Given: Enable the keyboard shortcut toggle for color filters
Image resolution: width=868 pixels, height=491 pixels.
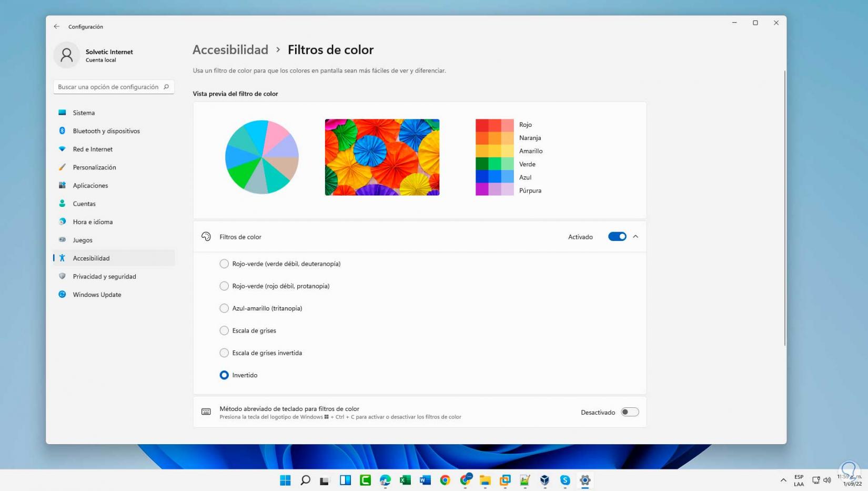Looking at the screenshot, I should click(x=629, y=412).
